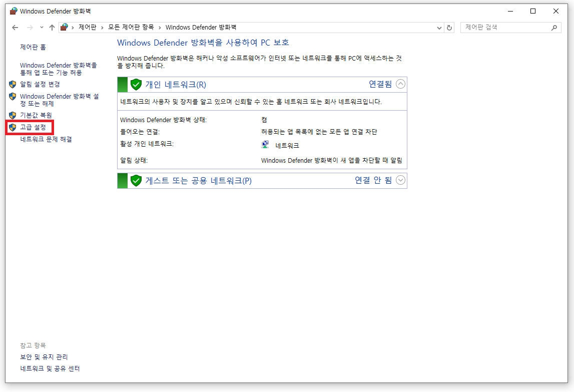Click the search magnifier icon
Viewport: 574px width, 392px height.
coord(554,28)
